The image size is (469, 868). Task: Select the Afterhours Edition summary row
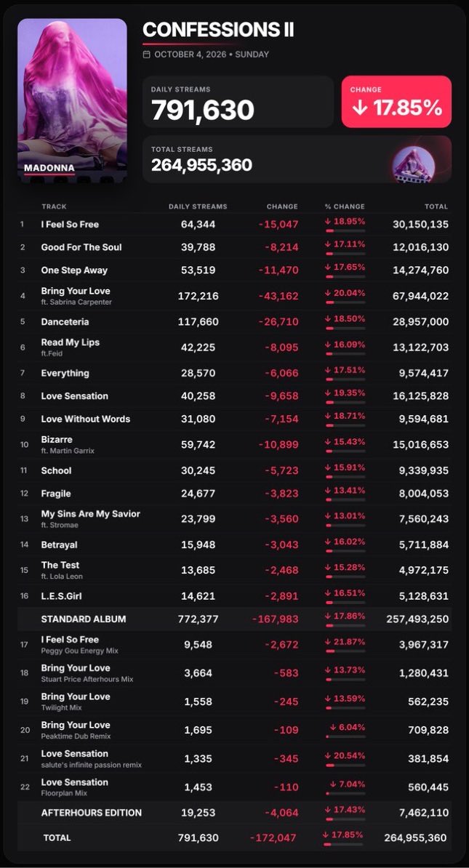click(234, 813)
